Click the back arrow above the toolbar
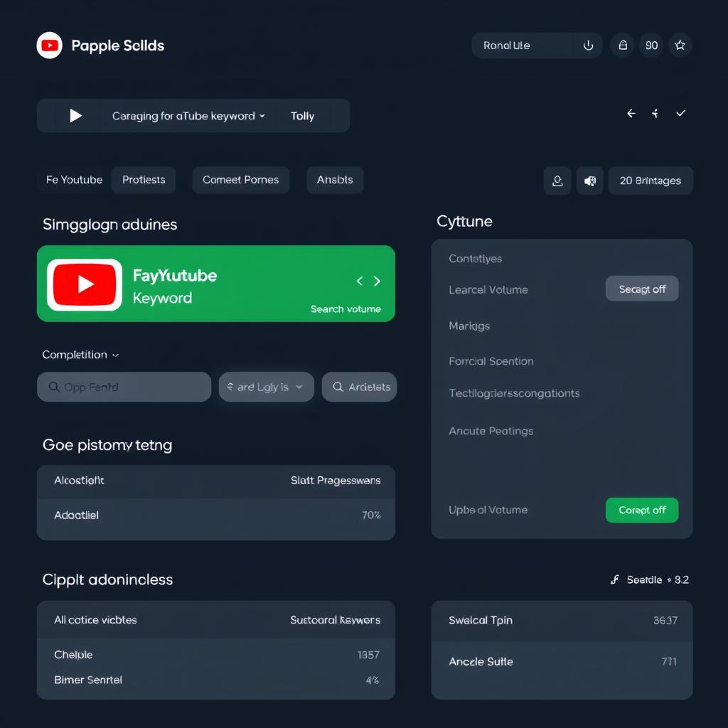728x728 pixels. pyautogui.click(x=631, y=113)
